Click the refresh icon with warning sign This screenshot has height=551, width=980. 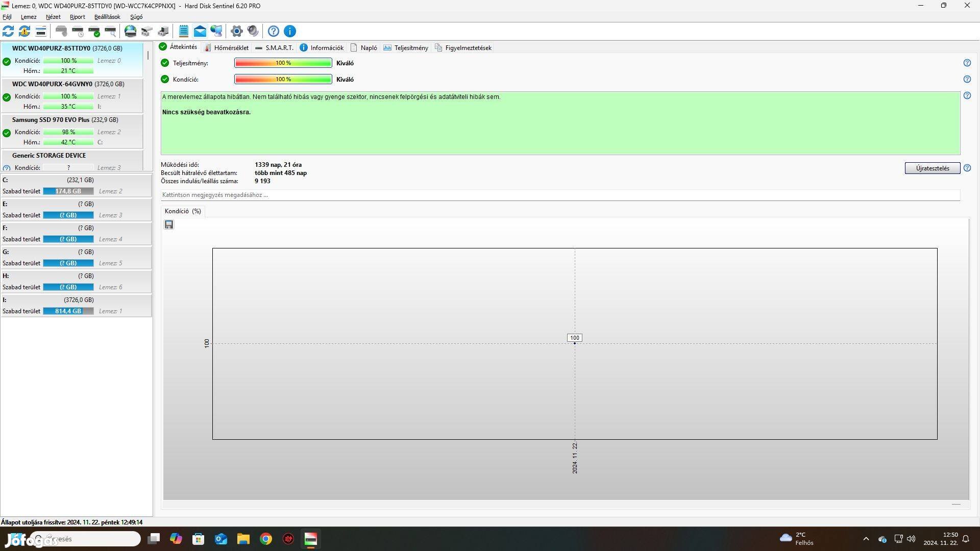(x=24, y=31)
